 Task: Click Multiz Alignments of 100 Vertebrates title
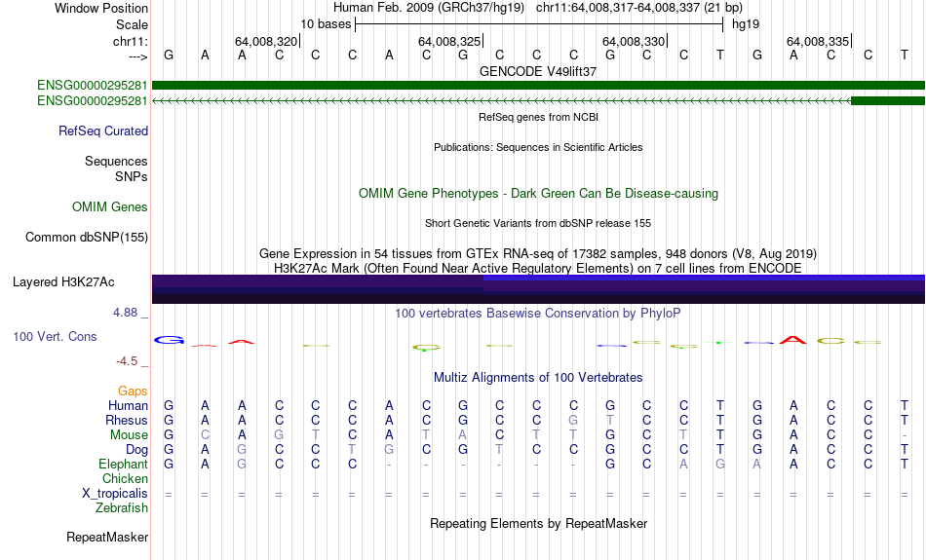538,378
